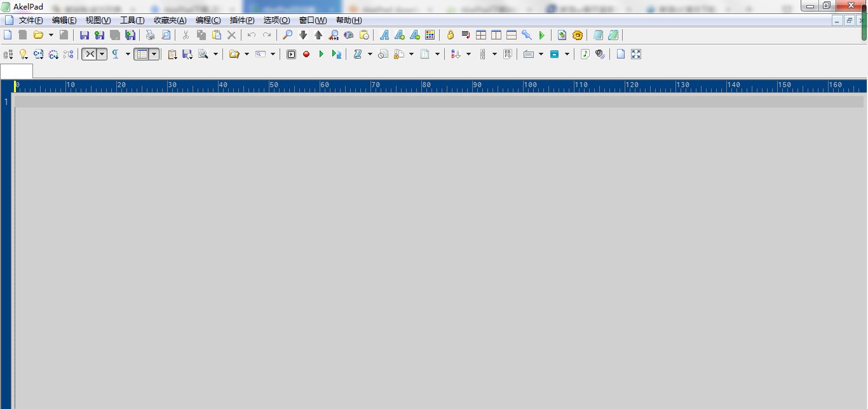This screenshot has height=409, width=868.
Task: Open the 插件(P) menu
Action: pyautogui.click(x=242, y=20)
